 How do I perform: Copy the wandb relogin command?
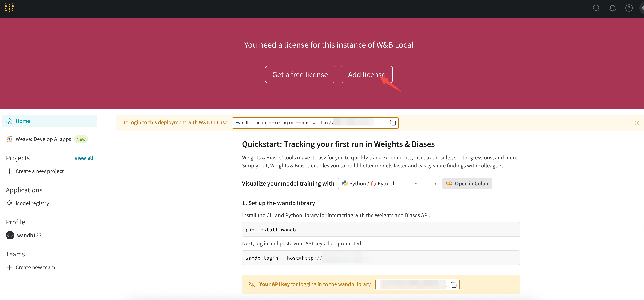(x=392, y=123)
